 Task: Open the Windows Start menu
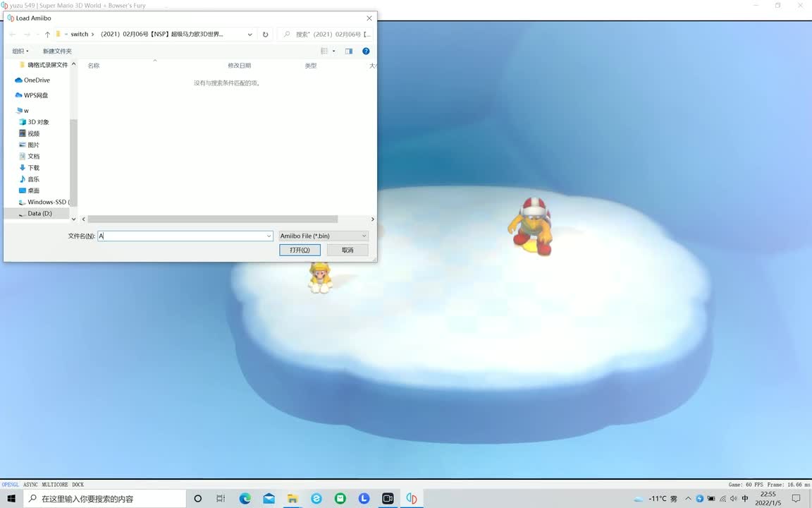[x=11, y=499]
